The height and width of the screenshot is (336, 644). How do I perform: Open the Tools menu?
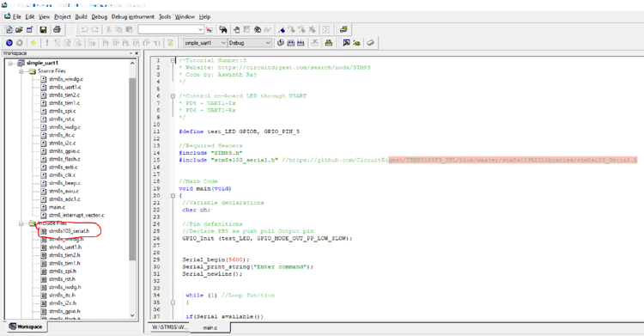165,17
